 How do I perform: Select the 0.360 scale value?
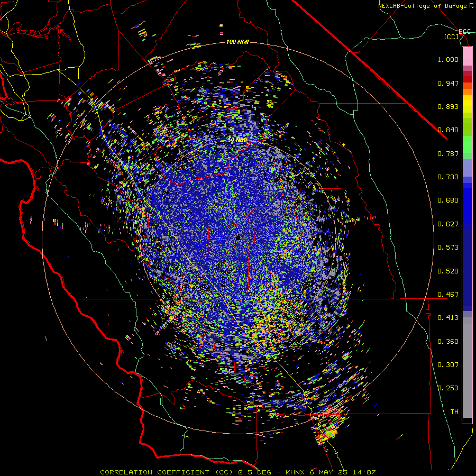[x=448, y=342]
